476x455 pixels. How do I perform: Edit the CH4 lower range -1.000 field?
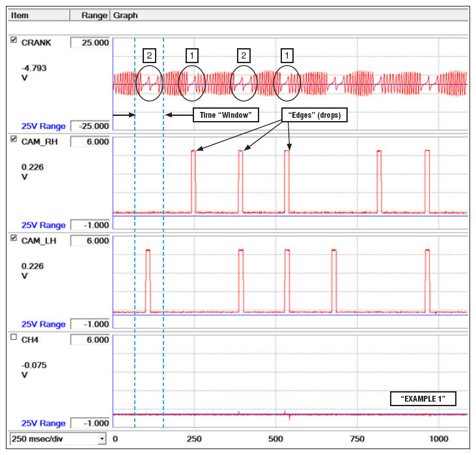(x=90, y=423)
